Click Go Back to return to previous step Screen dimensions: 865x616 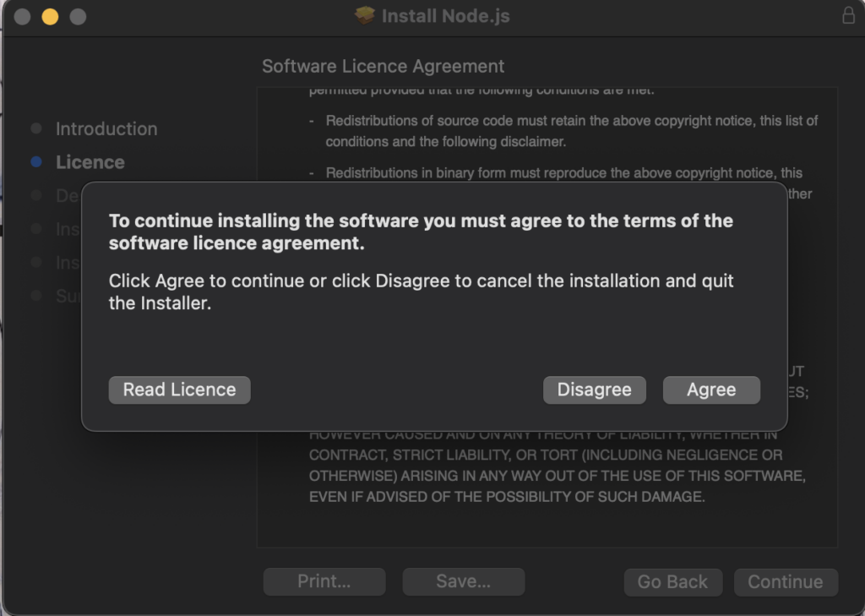coord(673,581)
